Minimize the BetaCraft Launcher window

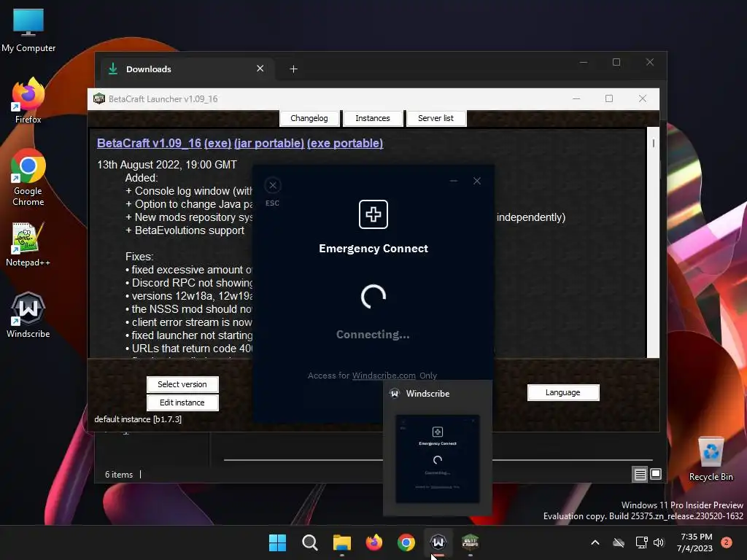click(576, 98)
